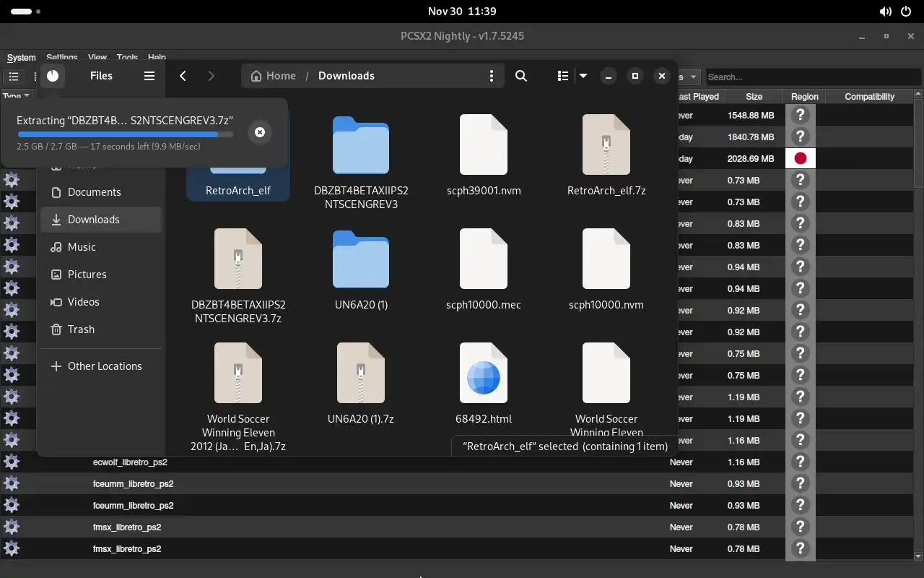This screenshot has height=578, width=924.
Task: Select the RetroArch_elf.7z archive icon
Action: coord(606,144)
